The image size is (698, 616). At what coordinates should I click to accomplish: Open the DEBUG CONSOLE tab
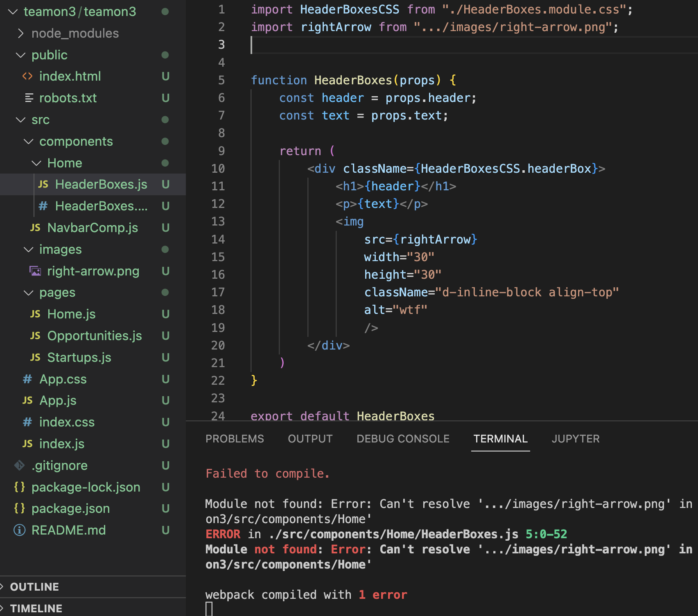(x=403, y=439)
